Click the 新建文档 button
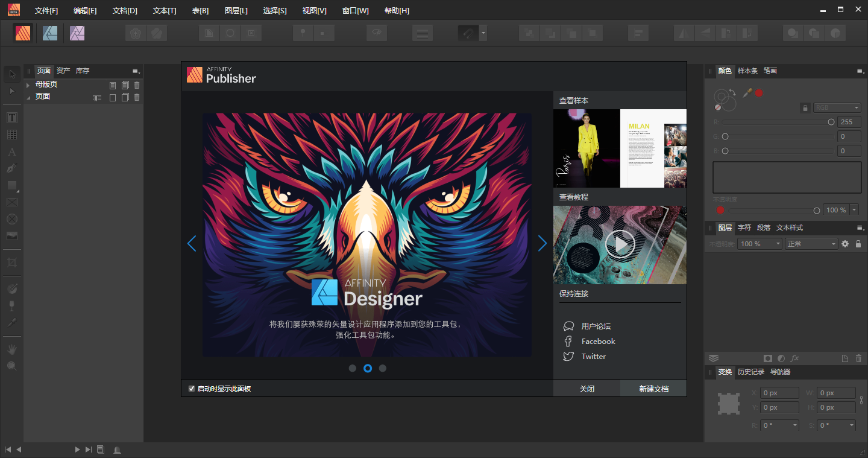The height and width of the screenshot is (458, 868). [x=653, y=389]
